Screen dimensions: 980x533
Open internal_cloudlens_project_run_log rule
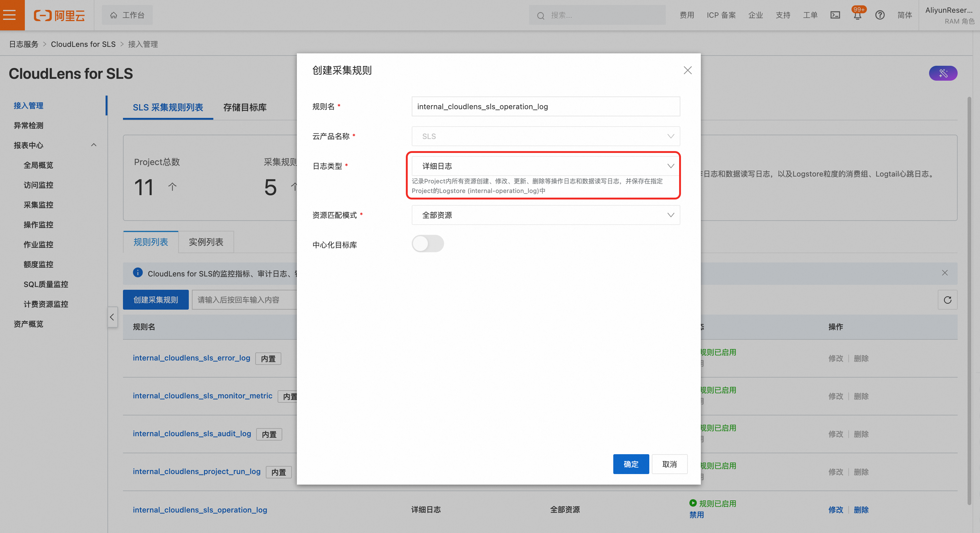tap(196, 471)
